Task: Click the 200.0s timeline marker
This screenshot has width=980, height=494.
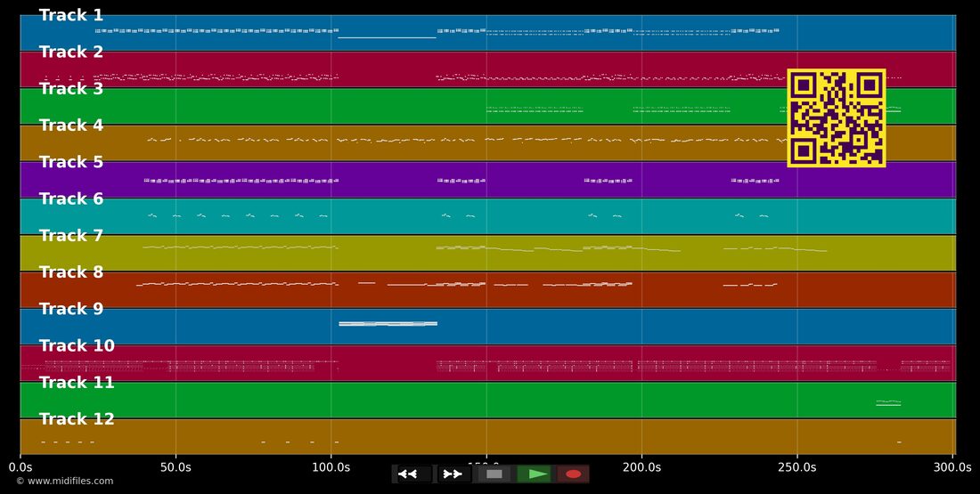Action: (x=641, y=467)
